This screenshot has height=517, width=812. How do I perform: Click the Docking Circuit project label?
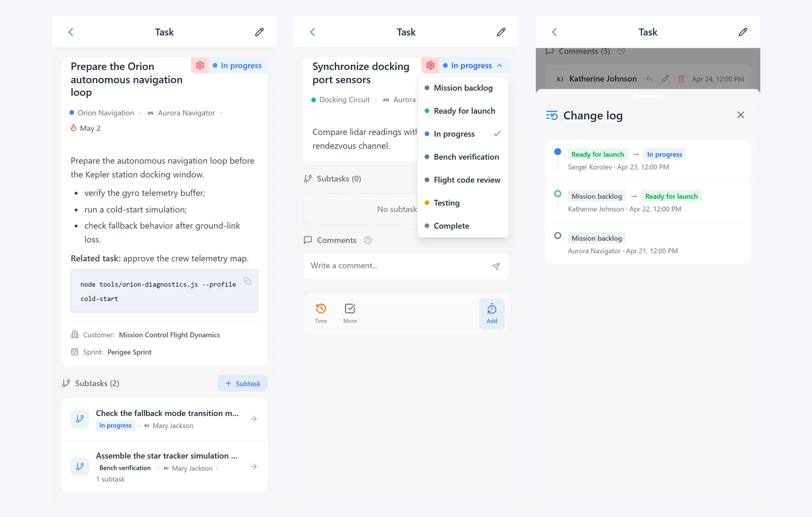341,100
